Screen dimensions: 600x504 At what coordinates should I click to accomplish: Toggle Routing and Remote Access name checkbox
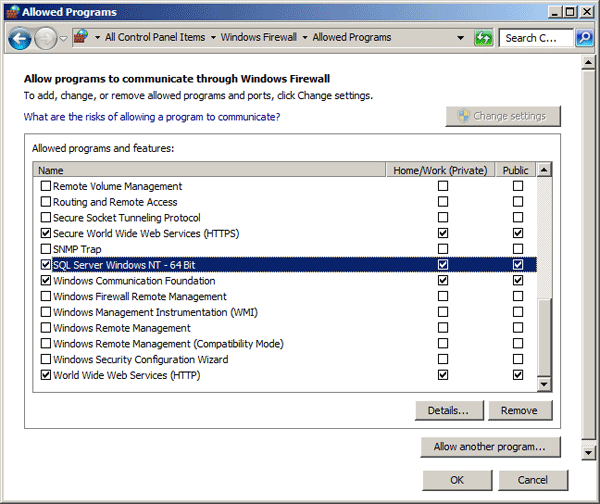46,201
